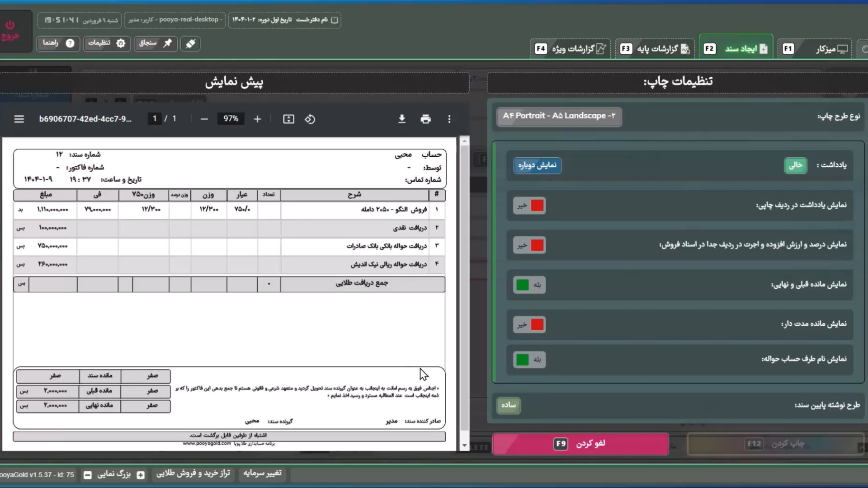
Task: Click نمایش دوباره refresh preview button
Action: pyautogui.click(x=537, y=165)
